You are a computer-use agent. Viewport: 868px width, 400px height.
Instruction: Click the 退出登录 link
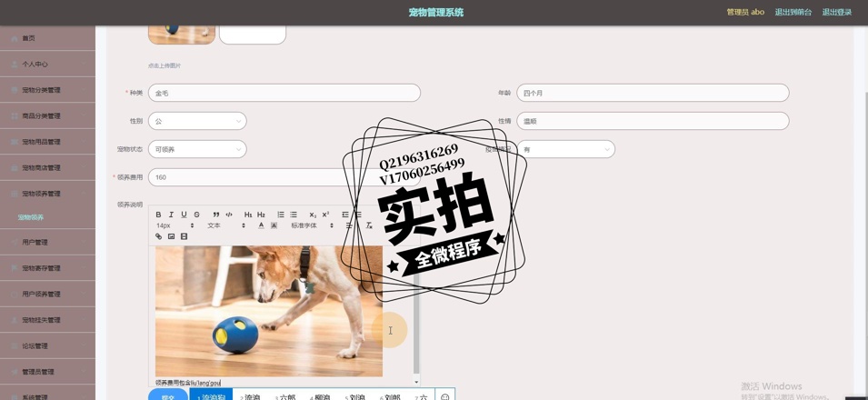tap(837, 12)
